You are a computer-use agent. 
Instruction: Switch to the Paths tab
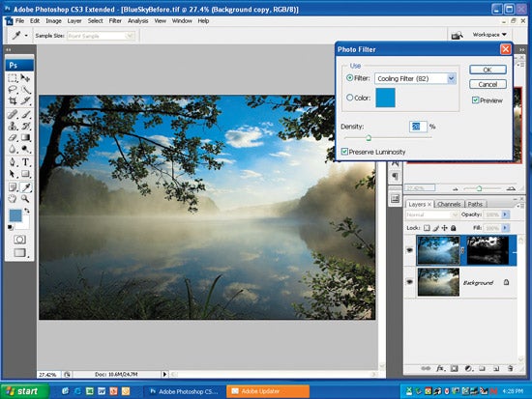tap(475, 204)
